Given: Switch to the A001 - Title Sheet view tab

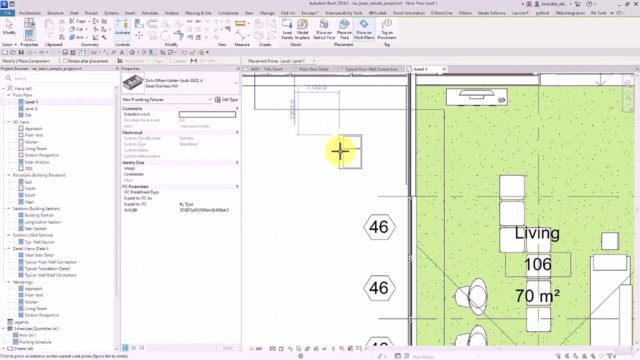Looking at the screenshot, I should (x=267, y=69).
